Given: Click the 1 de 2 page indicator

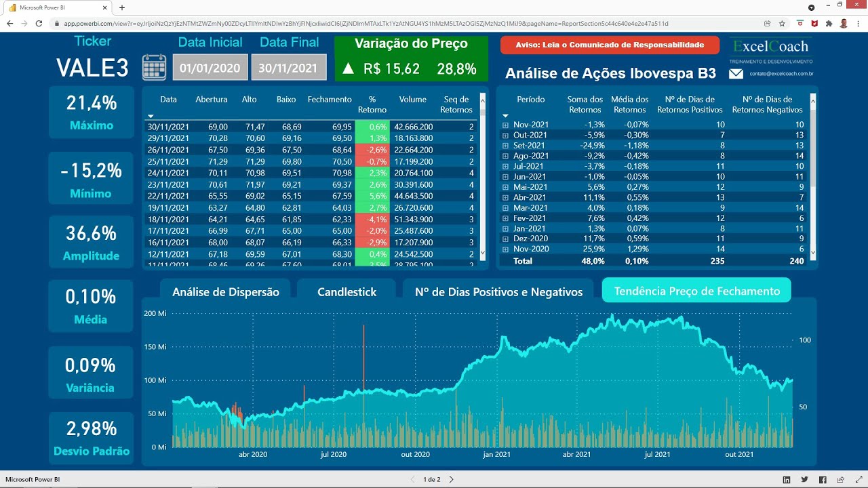Looking at the screenshot, I should 432,479.
